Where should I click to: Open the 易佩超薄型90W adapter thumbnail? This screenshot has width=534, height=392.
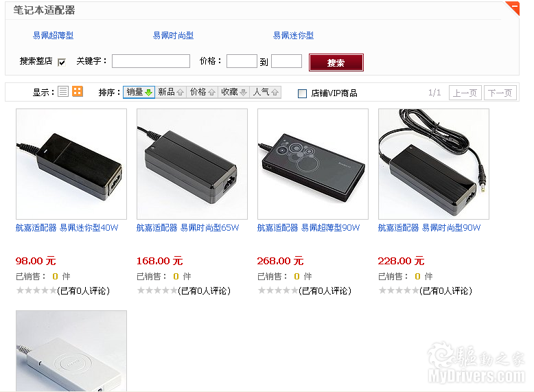coord(313,164)
